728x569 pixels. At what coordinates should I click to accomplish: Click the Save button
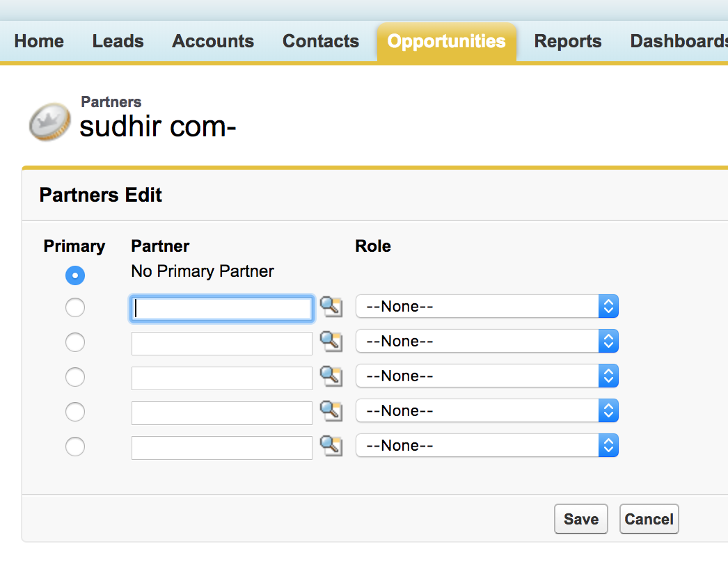[x=580, y=519]
